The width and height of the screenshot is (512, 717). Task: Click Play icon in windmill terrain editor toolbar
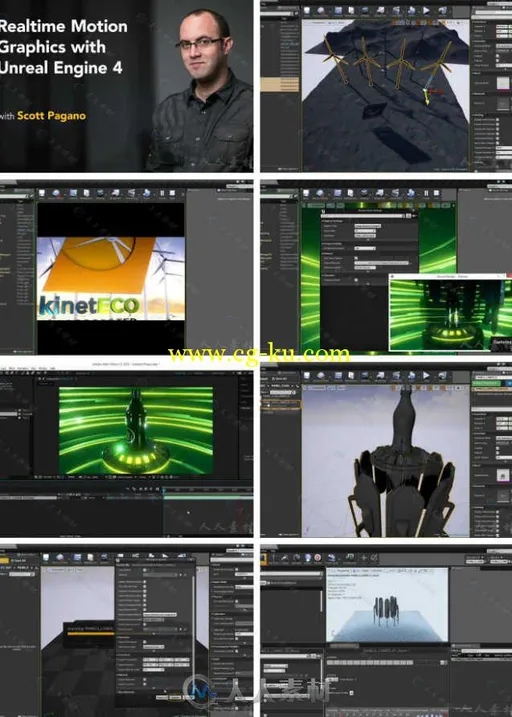[426, 10]
